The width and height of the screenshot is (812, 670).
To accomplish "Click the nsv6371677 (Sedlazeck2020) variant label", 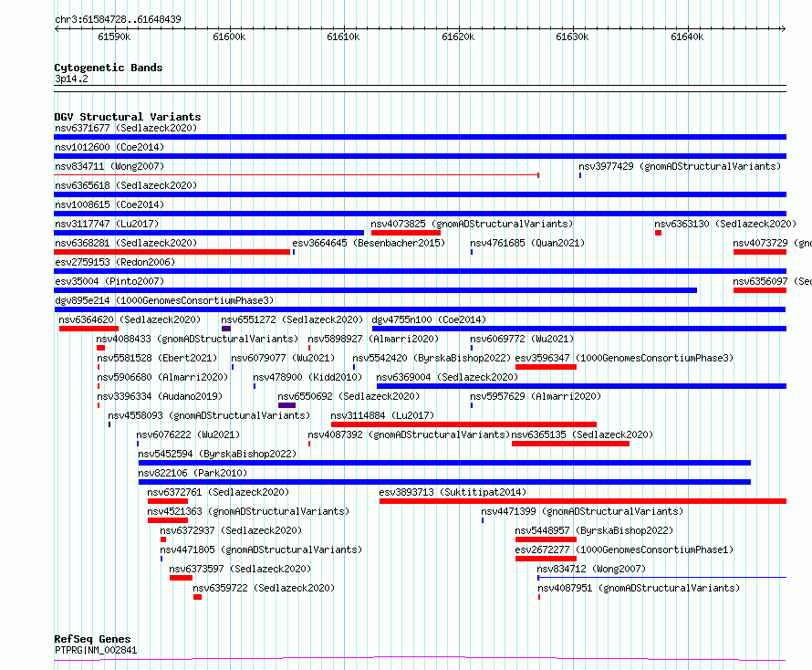I will point(126,128).
